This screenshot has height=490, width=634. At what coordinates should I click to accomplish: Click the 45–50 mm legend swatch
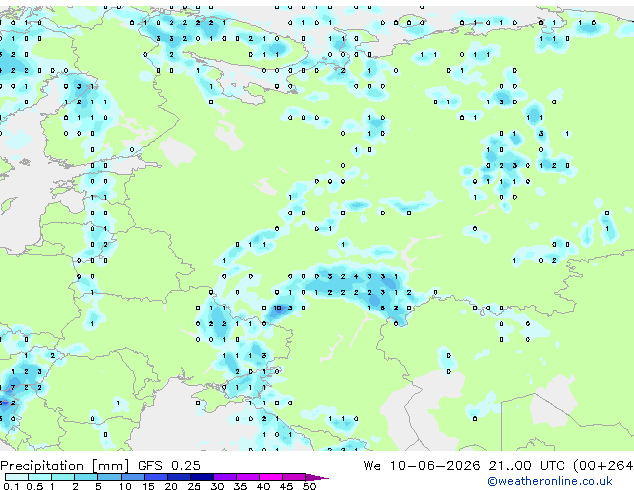pyautogui.click(x=294, y=477)
